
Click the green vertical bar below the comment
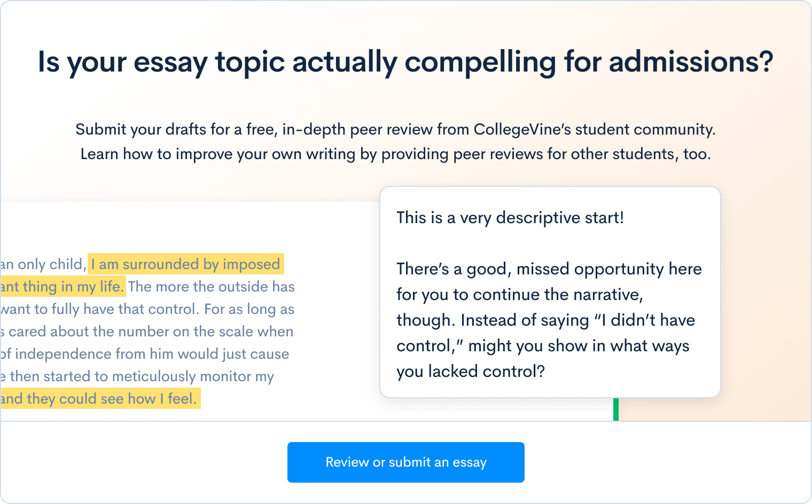pyautogui.click(x=616, y=409)
